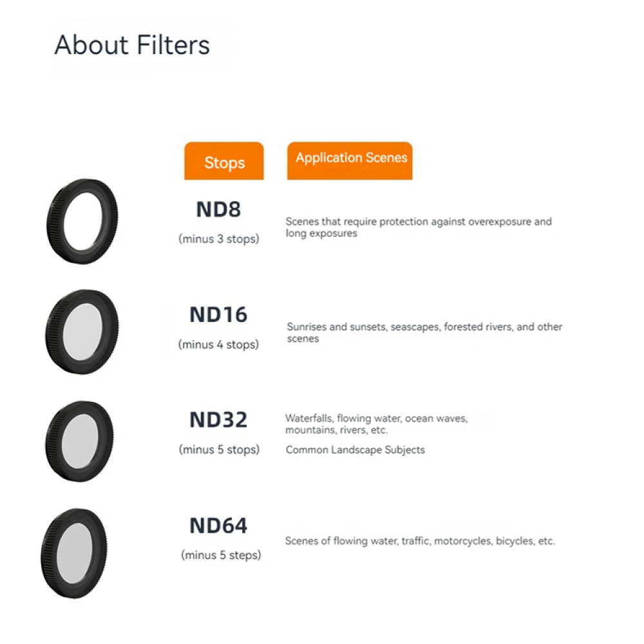644x644 pixels.
Task: Click the ND64 filter ring image
Action: pyautogui.click(x=74, y=553)
